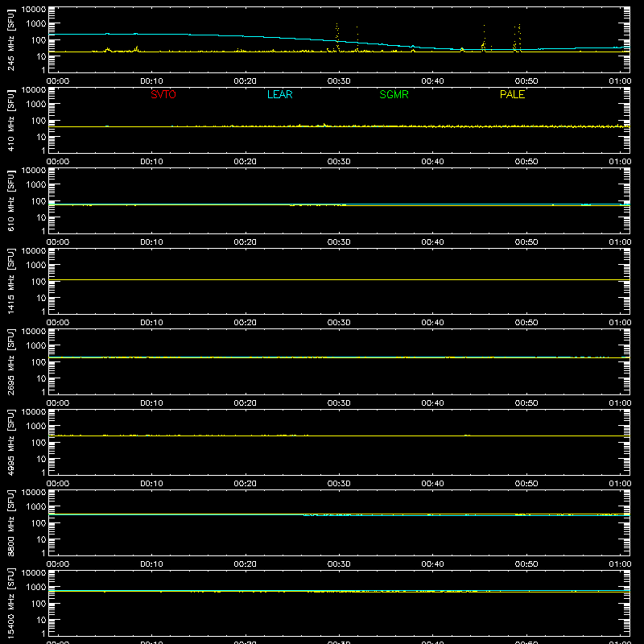Click 00:30 time label below 245 MHz plot
Image resolution: width=644 pixels, height=644 pixels.
click(339, 81)
